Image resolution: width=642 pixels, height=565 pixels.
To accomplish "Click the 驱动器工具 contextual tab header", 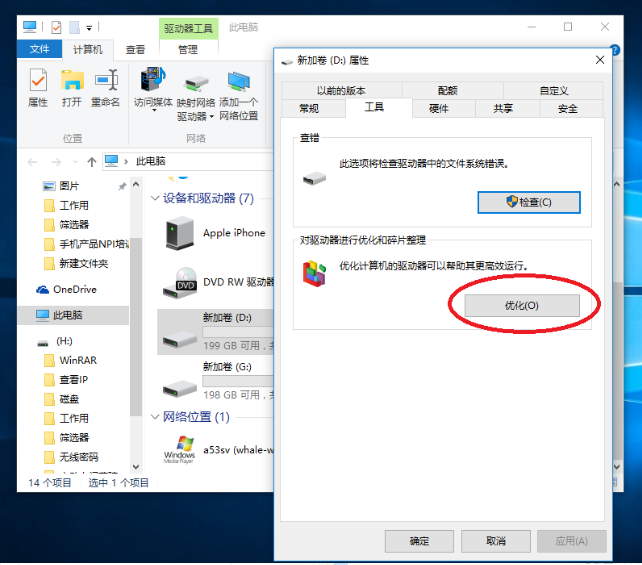I will (x=188, y=28).
